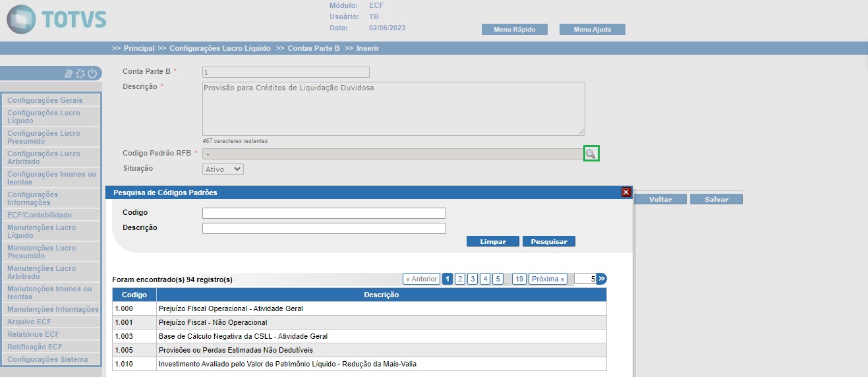Screen dimensions: 868x377
Task: Go to results page 3
Action: (x=473, y=279)
